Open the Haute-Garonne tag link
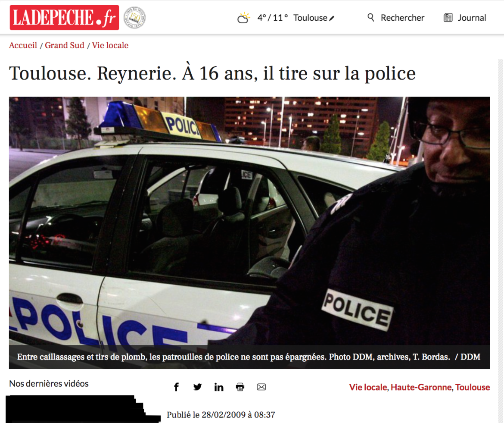Screen dimensions: 504x423 [x=421, y=387]
